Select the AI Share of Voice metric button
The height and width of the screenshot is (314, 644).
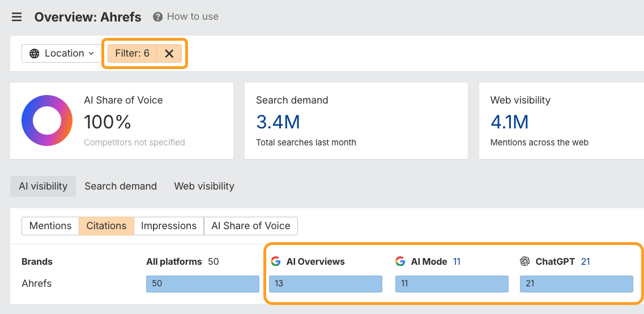pos(250,226)
